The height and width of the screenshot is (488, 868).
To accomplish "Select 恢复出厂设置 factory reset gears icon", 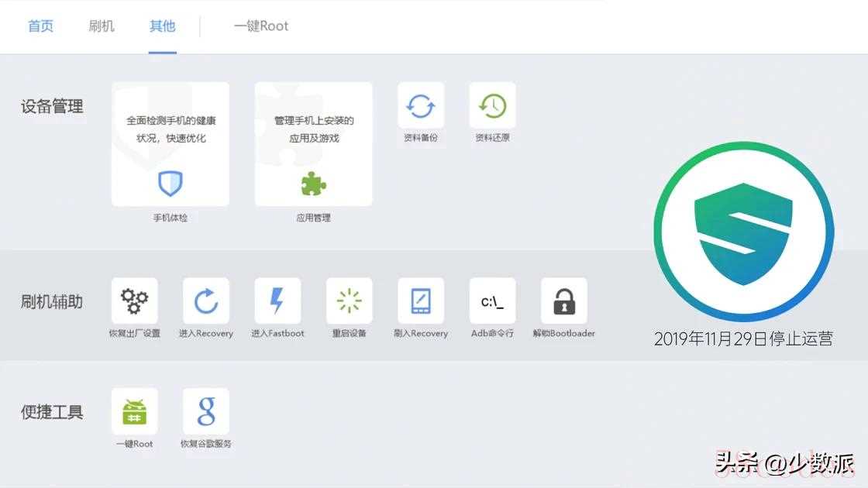I will tap(134, 301).
